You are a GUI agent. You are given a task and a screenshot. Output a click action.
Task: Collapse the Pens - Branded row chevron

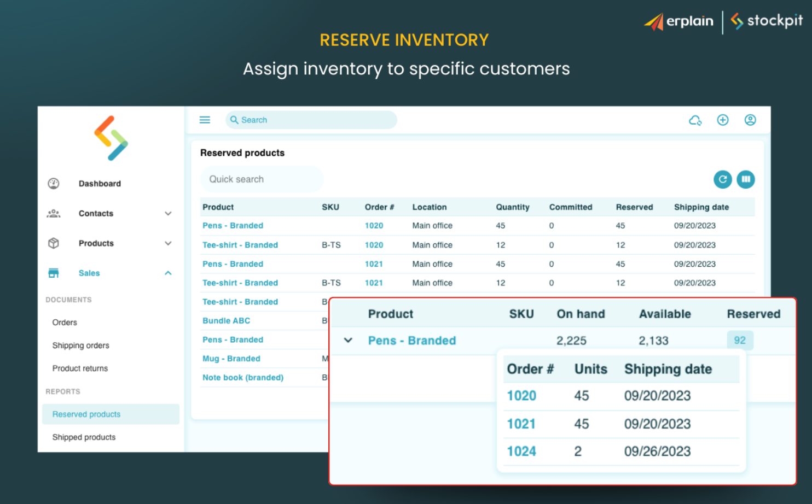pos(348,340)
